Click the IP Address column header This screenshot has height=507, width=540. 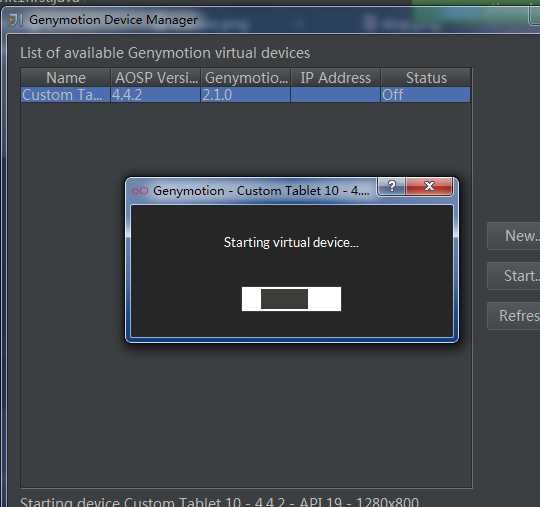click(x=336, y=77)
